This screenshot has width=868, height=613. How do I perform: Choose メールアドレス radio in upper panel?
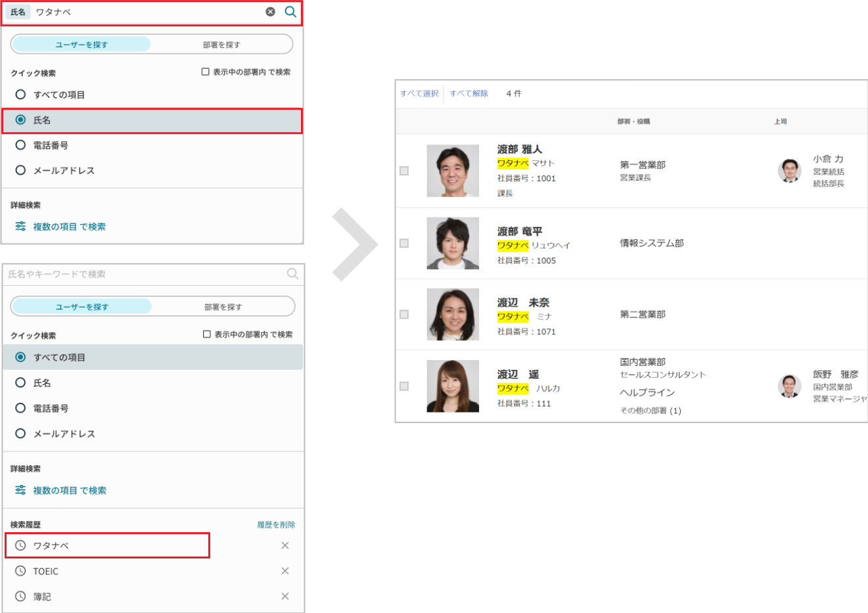point(20,170)
